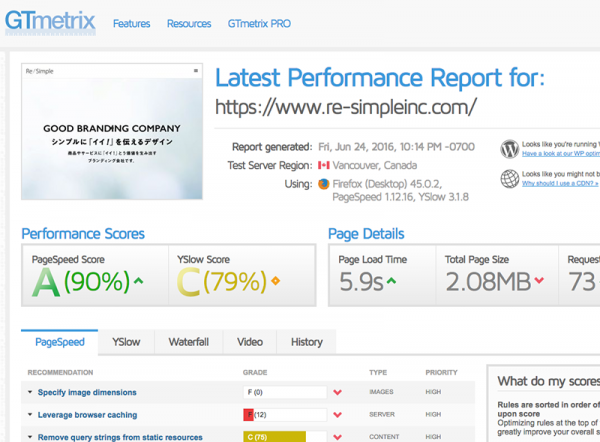Expand the Leverage browser caching triangle
The height and width of the screenshot is (442, 600).
(30, 414)
